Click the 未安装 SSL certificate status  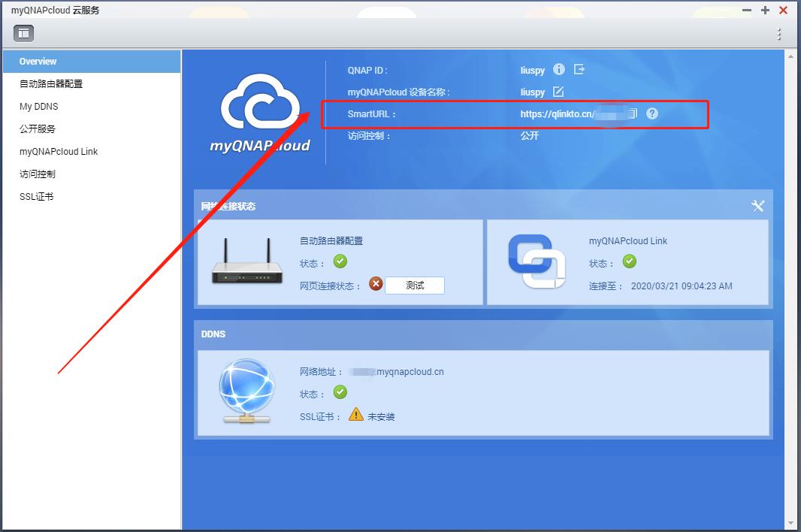381,417
